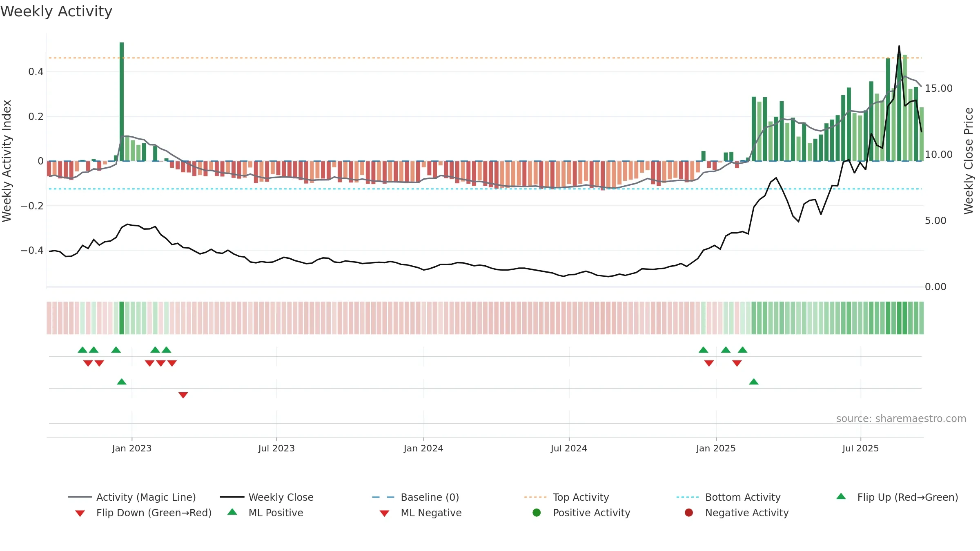Click the 0.4 activity axis tick

click(x=36, y=72)
